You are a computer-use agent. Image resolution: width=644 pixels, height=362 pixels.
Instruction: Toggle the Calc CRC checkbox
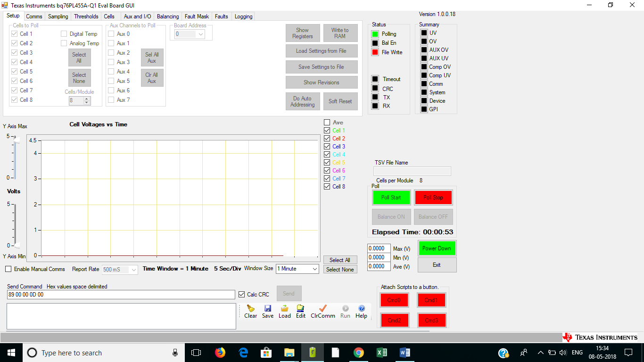point(242,295)
